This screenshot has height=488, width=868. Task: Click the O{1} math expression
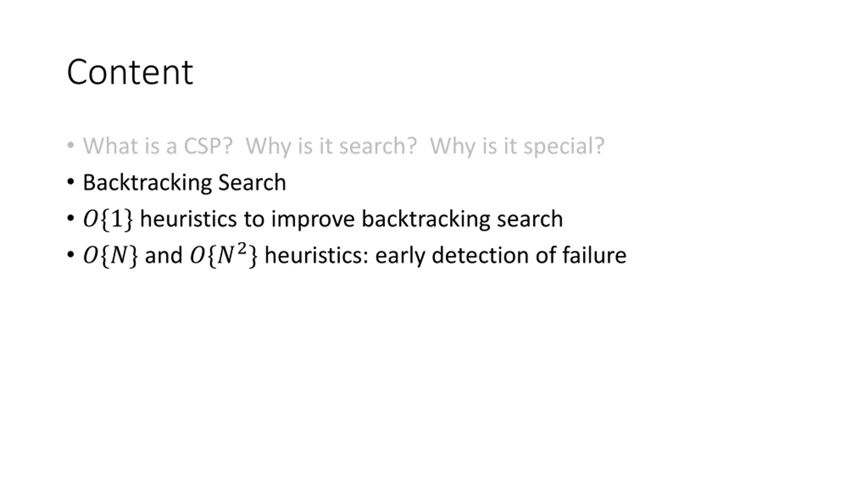(x=108, y=219)
